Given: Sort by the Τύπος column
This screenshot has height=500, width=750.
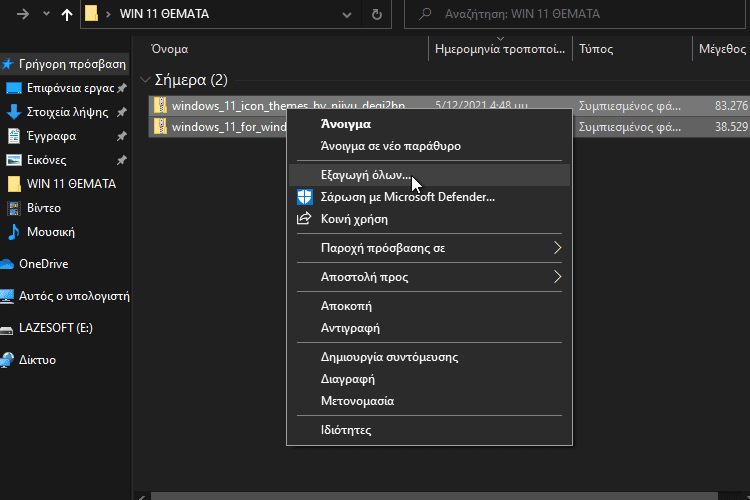Looking at the screenshot, I should (x=596, y=49).
